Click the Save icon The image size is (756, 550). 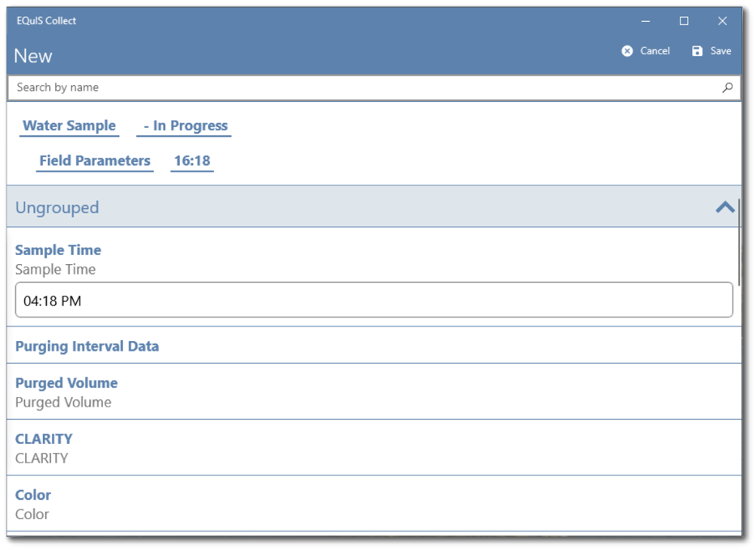tap(698, 50)
